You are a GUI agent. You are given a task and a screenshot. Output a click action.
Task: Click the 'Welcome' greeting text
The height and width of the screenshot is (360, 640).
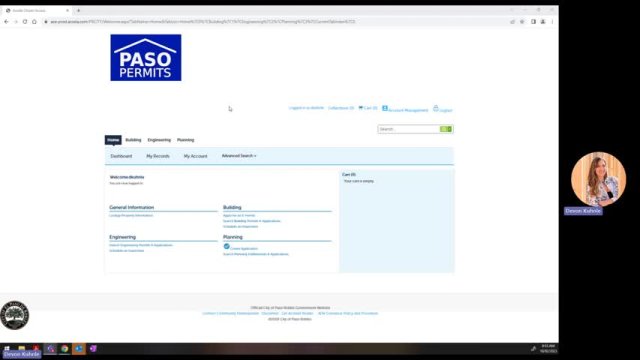point(127,177)
